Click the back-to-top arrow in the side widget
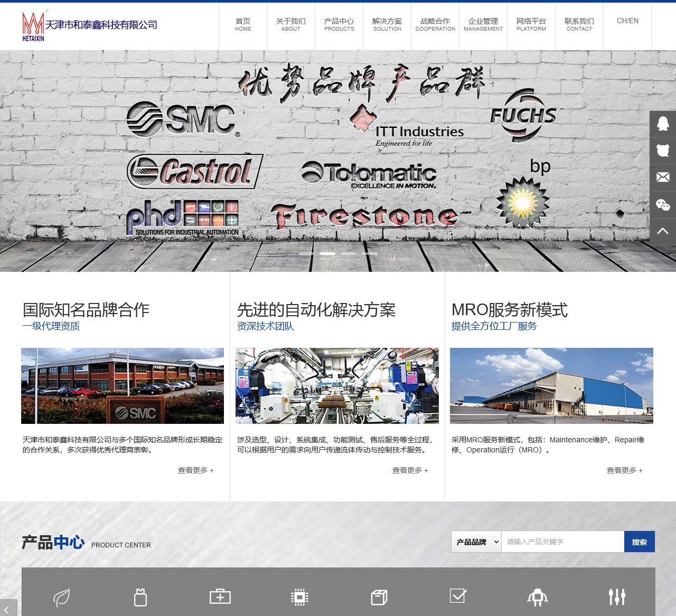676x616 pixels. [x=663, y=231]
